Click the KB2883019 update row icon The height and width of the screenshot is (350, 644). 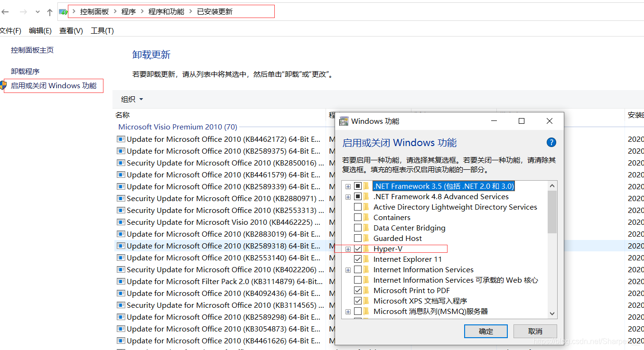point(121,234)
